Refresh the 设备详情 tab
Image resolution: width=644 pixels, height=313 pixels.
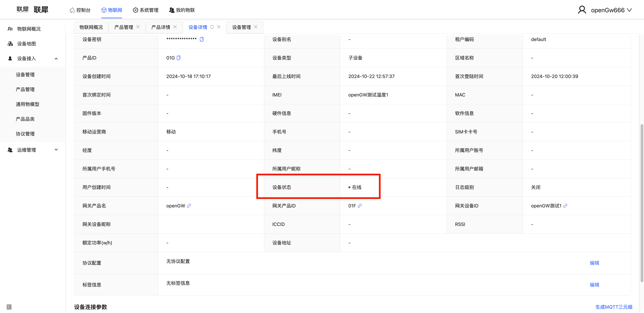pyautogui.click(x=212, y=27)
